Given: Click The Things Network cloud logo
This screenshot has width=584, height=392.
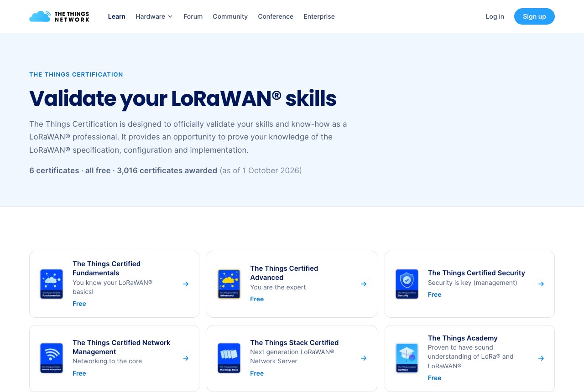Looking at the screenshot, I should click(59, 16).
